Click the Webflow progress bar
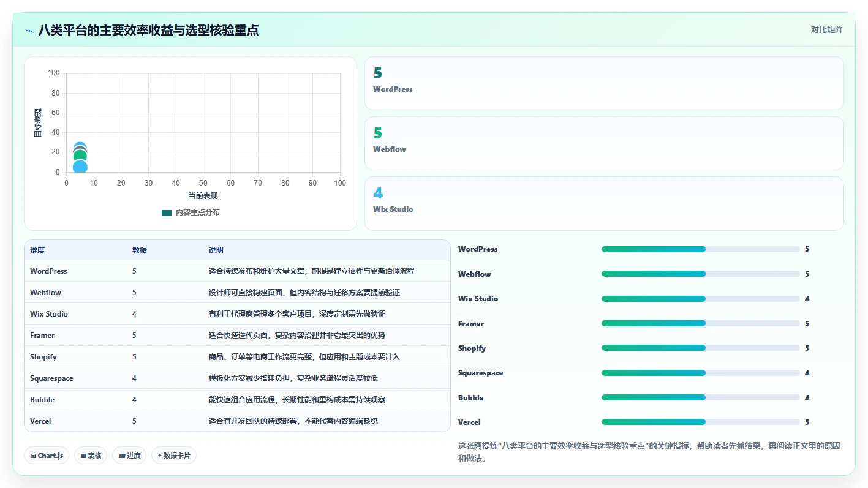The image size is (868, 488). [x=701, y=274]
